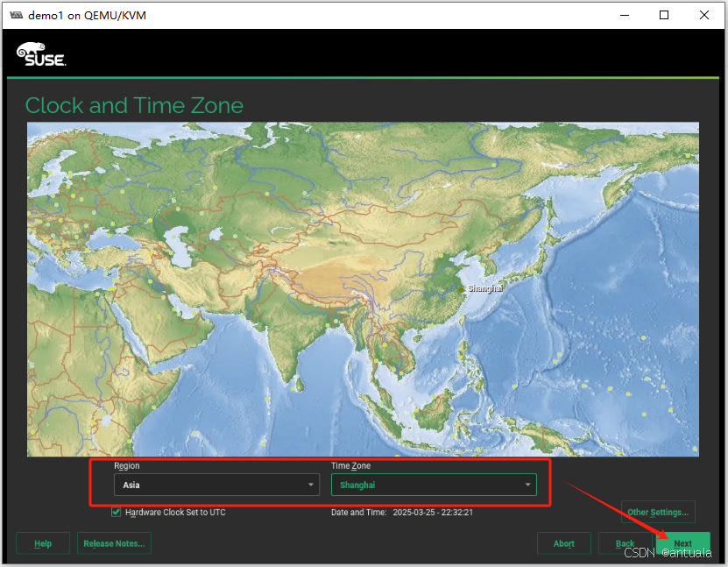
Task: Click the Clock and Time Zone heading
Action: point(134,105)
